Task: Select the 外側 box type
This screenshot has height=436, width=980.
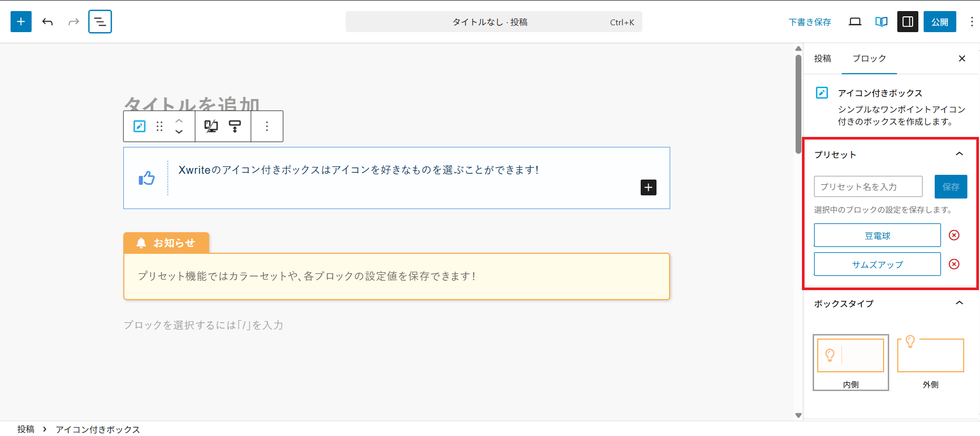Action: pos(930,362)
